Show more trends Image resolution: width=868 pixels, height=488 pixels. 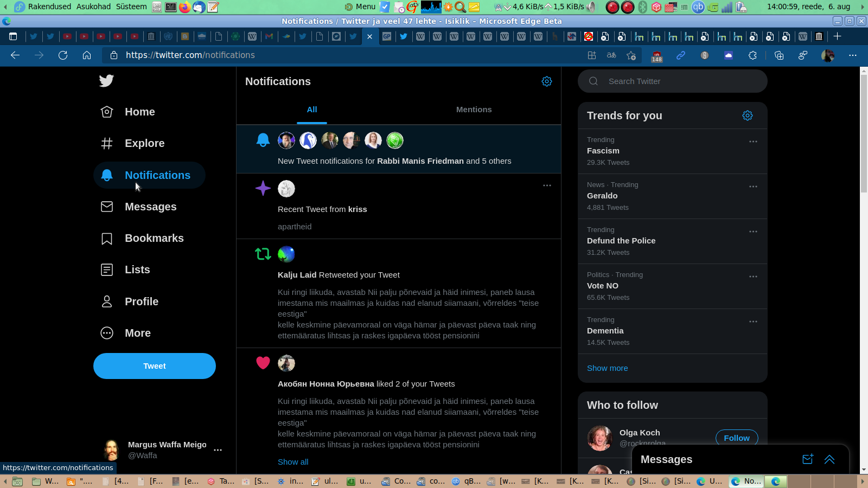[608, 368]
